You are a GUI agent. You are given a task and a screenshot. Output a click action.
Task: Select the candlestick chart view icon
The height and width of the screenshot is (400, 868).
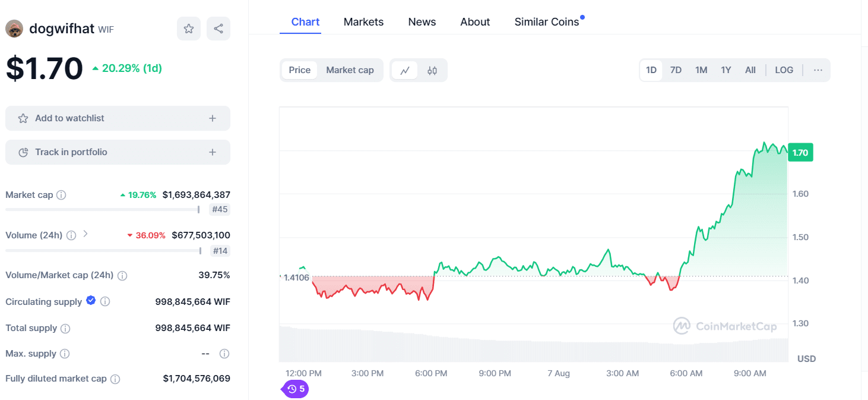(432, 70)
